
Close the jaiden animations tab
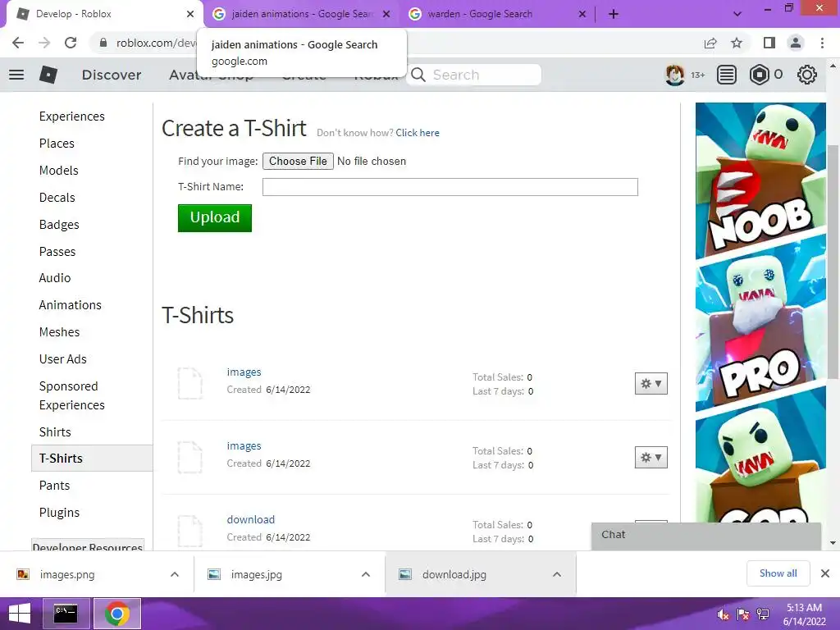(x=386, y=14)
